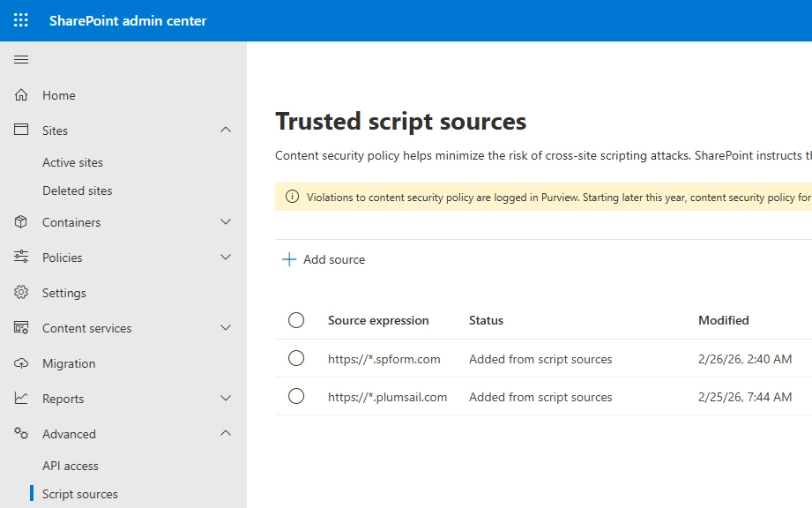This screenshot has width=812, height=508.
Task: Click the Containers icon in navigation
Action: tap(19, 221)
